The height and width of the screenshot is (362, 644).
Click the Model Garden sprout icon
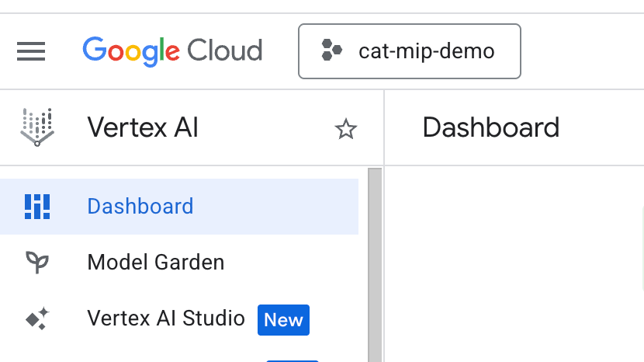click(36, 263)
